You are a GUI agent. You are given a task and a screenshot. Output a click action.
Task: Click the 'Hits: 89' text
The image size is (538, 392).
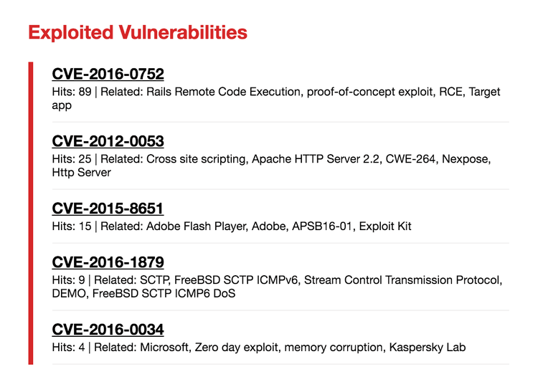(x=72, y=92)
